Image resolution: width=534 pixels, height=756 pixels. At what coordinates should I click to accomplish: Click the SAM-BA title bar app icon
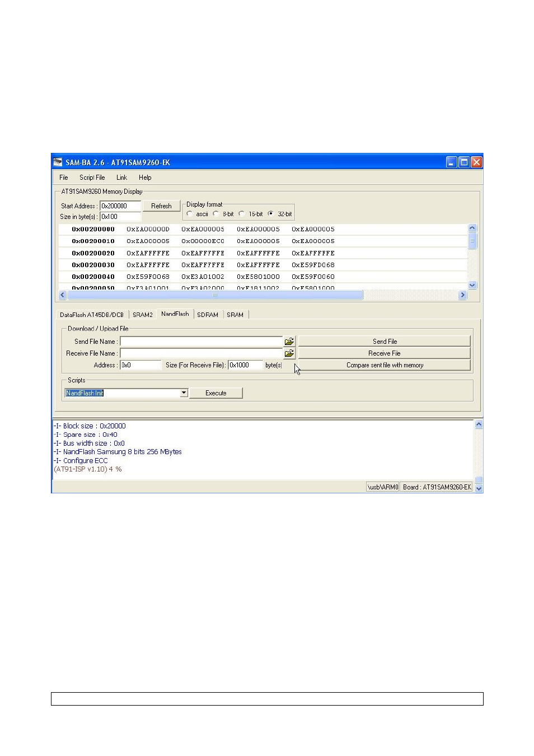pyautogui.click(x=58, y=162)
